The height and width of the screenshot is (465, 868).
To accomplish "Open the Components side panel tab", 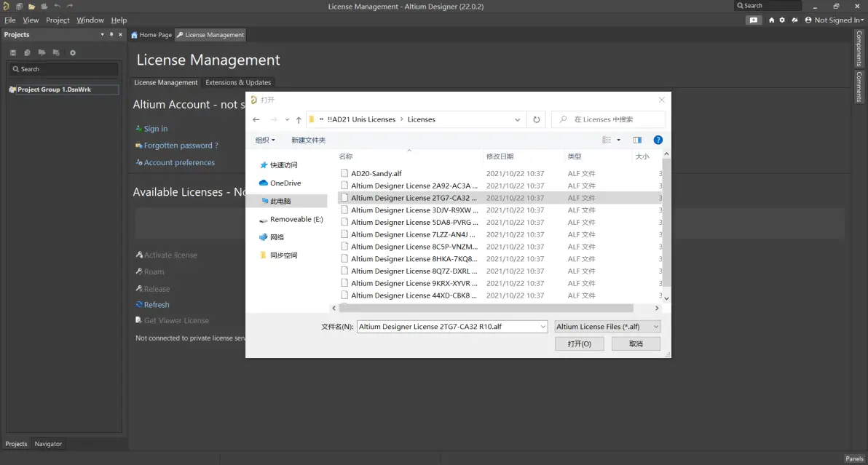I will pyautogui.click(x=859, y=49).
